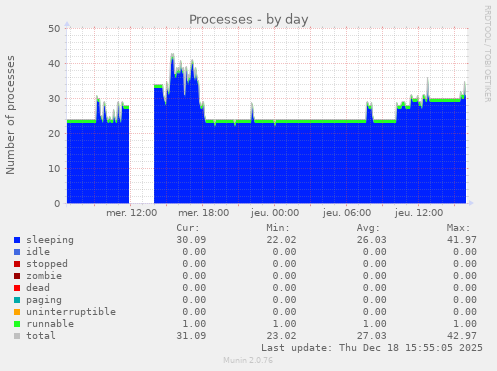Click total average value 27.03
Viewport: 497px width, 371px height.
point(372,336)
